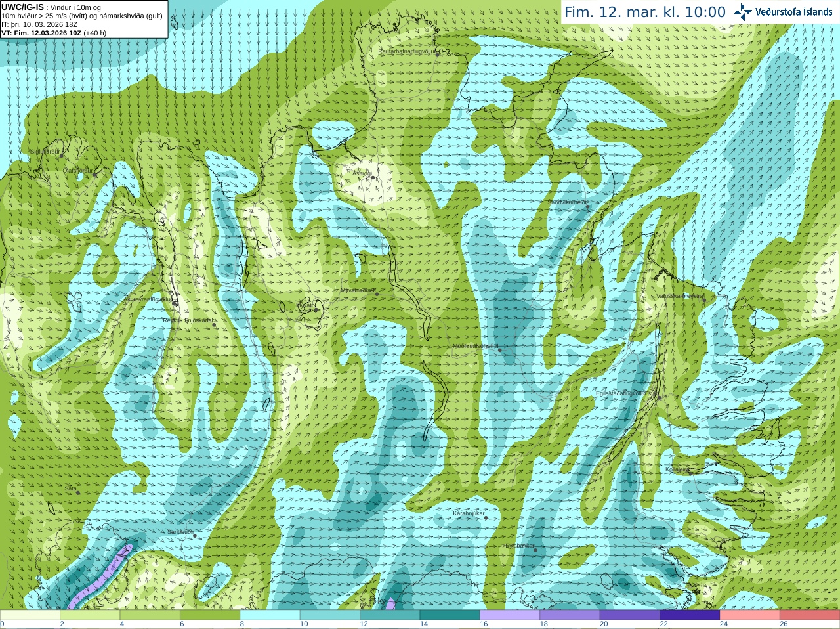Click the 24–26 m/s pink legend swatch
This screenshot has width=840, height=629.
(x=750, y=615)
